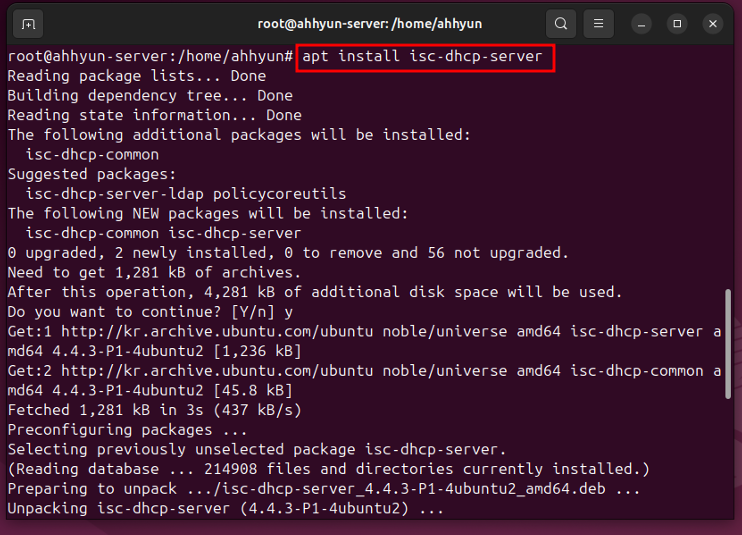
Task: Click the 'Get:1 http://kr.archive.ubuntu.com' line
Action: point(364,331)
